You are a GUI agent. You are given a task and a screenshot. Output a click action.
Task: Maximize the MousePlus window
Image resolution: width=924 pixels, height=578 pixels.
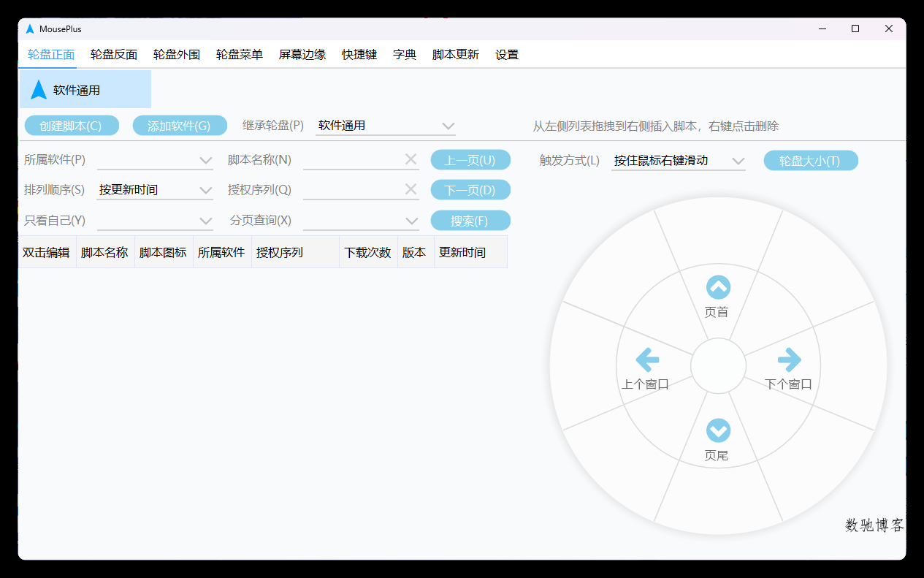855,28
